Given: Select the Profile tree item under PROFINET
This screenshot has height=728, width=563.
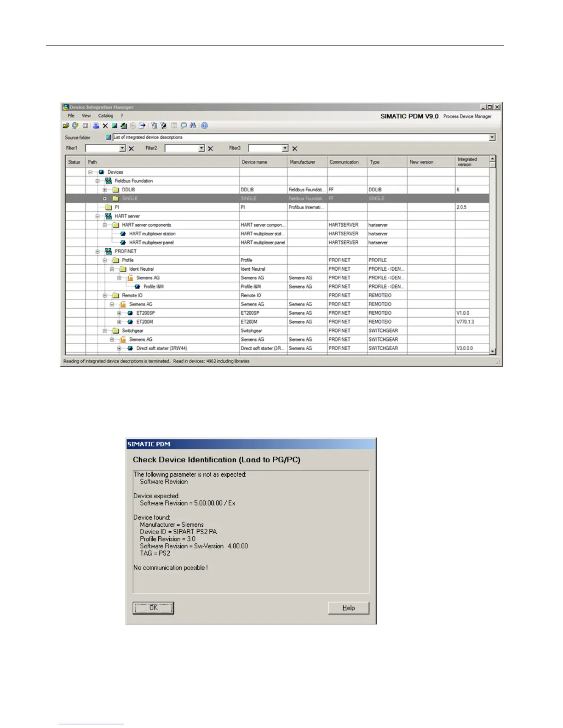Looking at the screenshot, I should [128, 260].
